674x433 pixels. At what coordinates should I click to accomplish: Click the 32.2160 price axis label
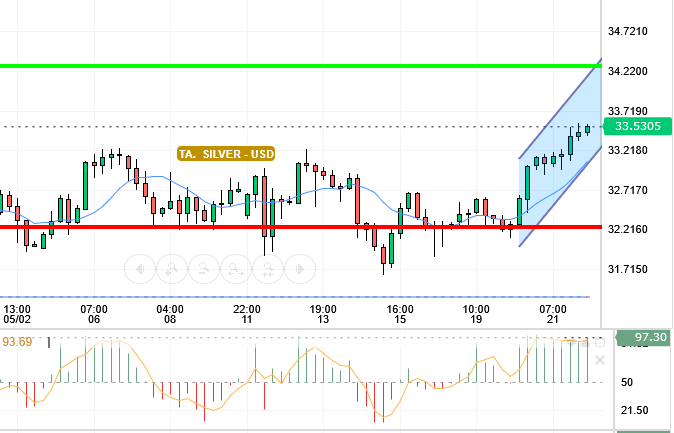pos(627,229)
